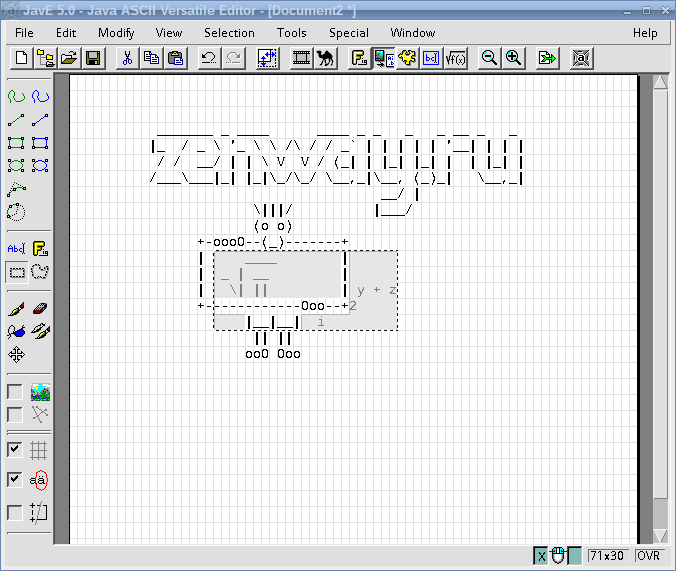Open the Selection menu

click(x=229, y=33)
